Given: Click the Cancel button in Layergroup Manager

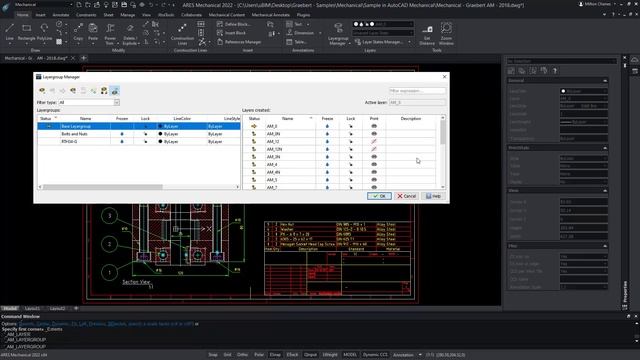Looking at the screenshot, I should 407,196.
